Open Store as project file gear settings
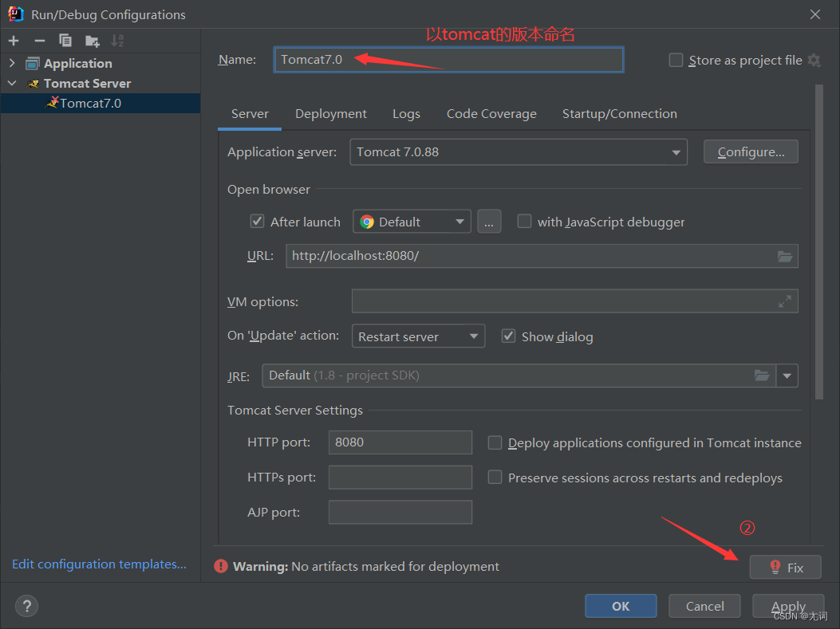The image size is (840, 629). 814,60
